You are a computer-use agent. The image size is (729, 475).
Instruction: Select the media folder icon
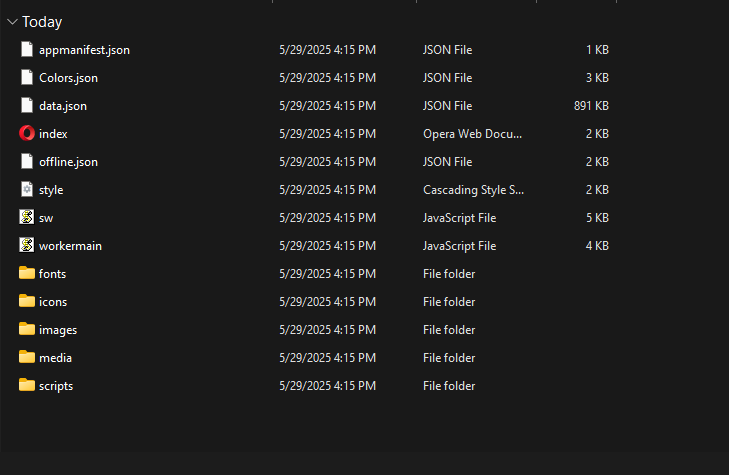pos(27,357)
